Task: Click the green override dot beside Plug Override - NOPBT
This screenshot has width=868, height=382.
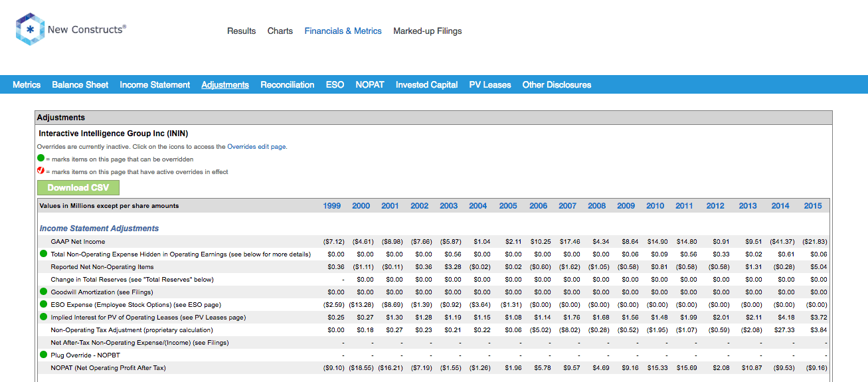Action: [x=44, y=355]
